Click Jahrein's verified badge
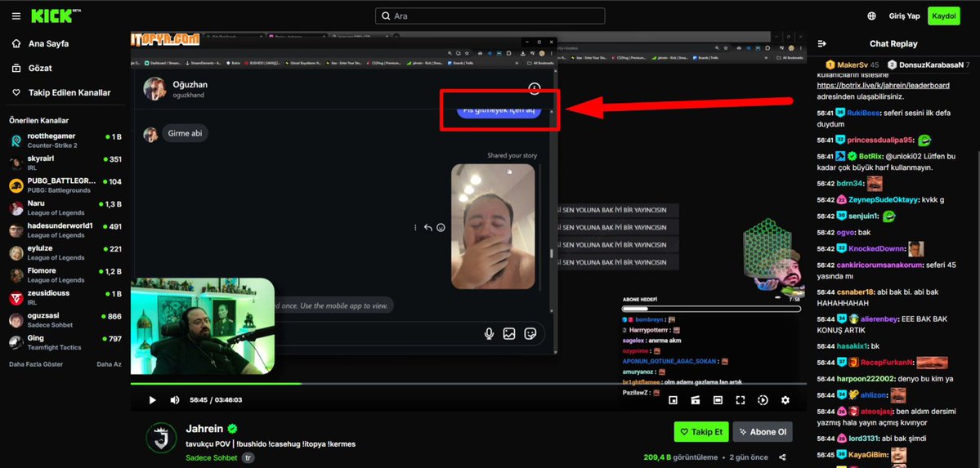This screenshot has width=980, height=468. (232, 429)
